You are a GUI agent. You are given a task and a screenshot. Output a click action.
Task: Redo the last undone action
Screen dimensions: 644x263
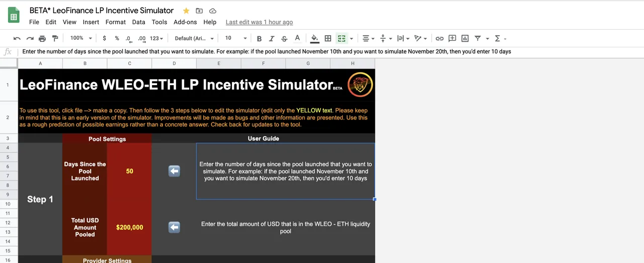pos(30,38)
